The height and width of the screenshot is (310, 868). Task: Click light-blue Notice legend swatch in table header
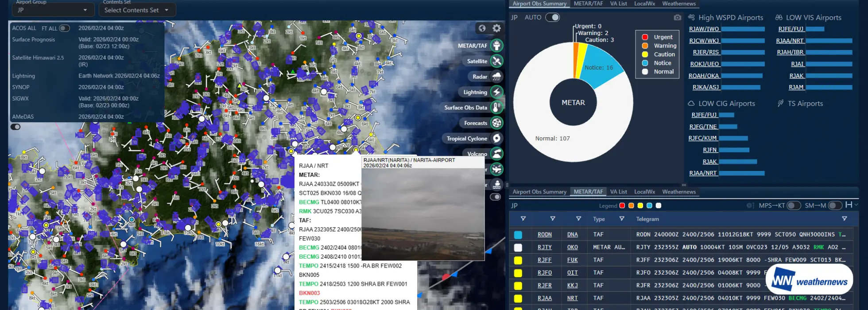click(649, 205)
